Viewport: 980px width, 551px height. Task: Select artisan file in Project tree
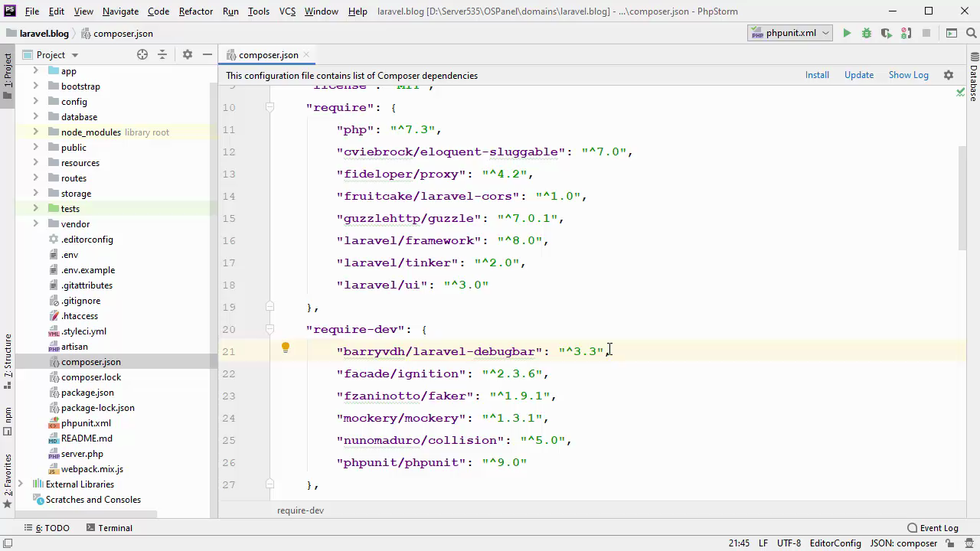(74, 347)
